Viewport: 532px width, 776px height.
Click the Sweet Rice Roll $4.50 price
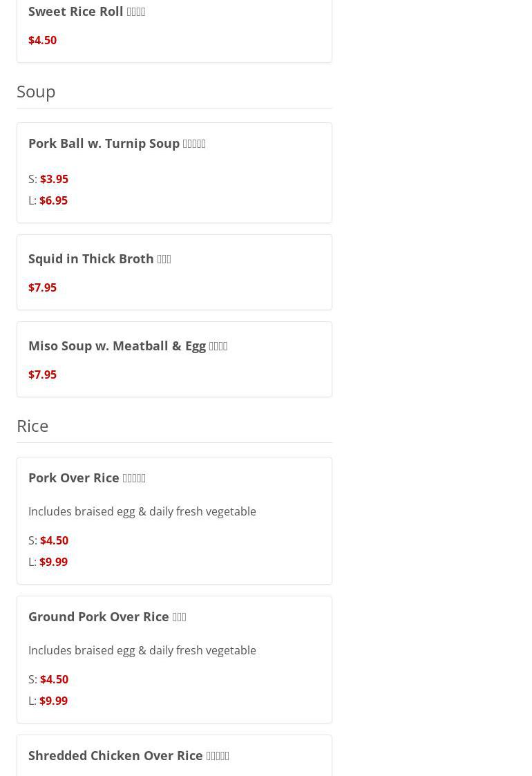42,40
